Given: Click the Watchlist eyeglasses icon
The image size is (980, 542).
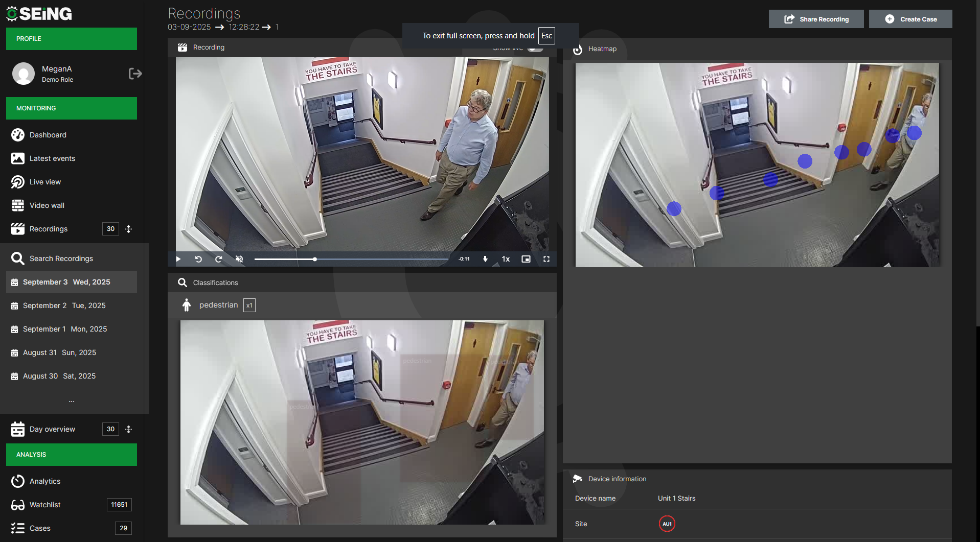Looking at the screenshot, I should (17, 505).
